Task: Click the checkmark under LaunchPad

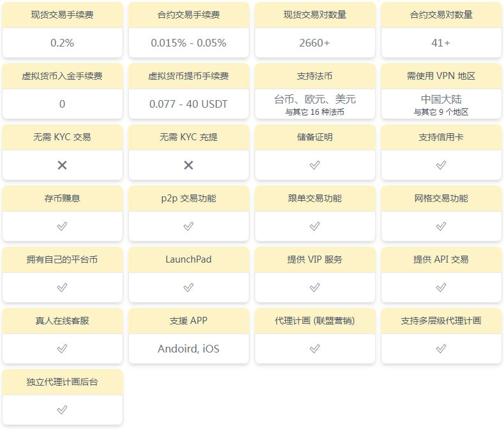Action: click(x=188, y=287)
